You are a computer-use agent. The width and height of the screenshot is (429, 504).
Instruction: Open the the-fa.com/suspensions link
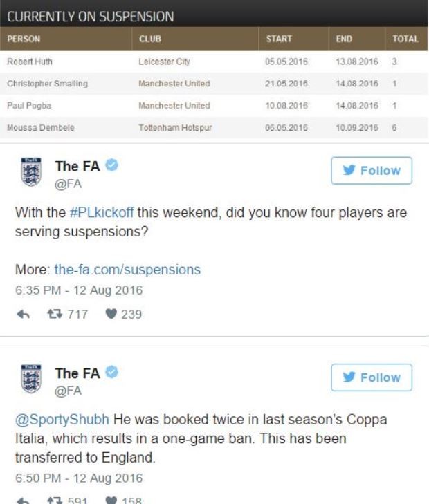click(x=127, y=270)
